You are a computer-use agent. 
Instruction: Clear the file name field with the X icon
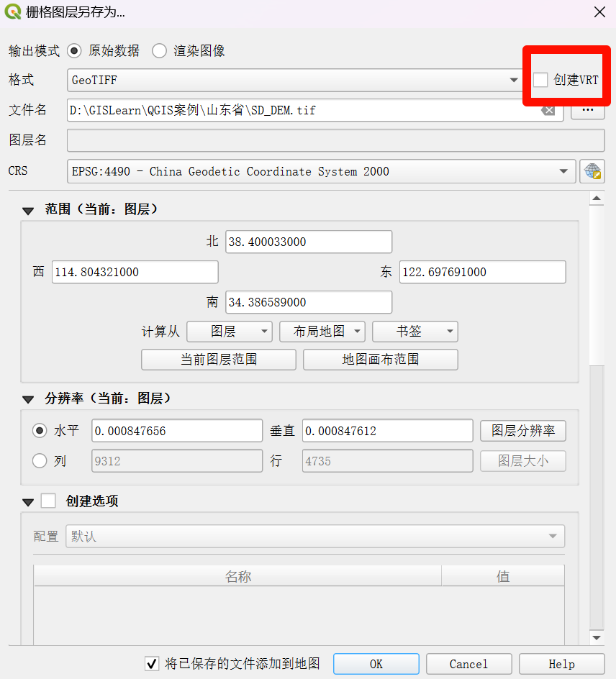click(548, 111)
